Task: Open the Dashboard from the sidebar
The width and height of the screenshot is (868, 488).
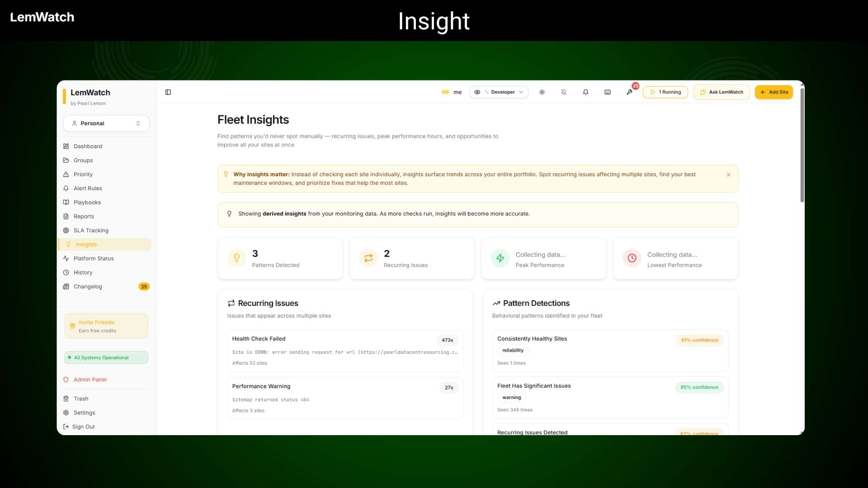Action: pyautogui.click(x=88, y=146)
